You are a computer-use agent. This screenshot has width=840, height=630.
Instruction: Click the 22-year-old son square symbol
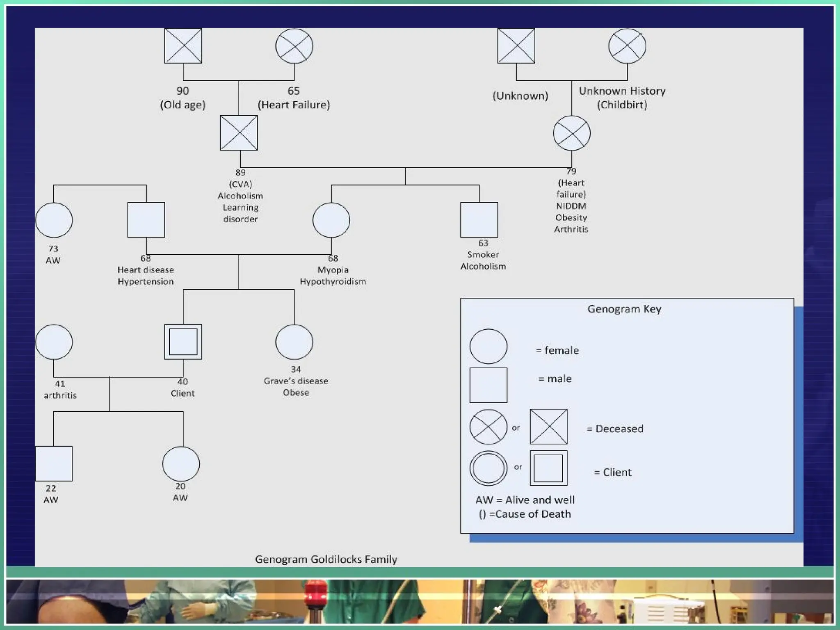click(54, 463)
